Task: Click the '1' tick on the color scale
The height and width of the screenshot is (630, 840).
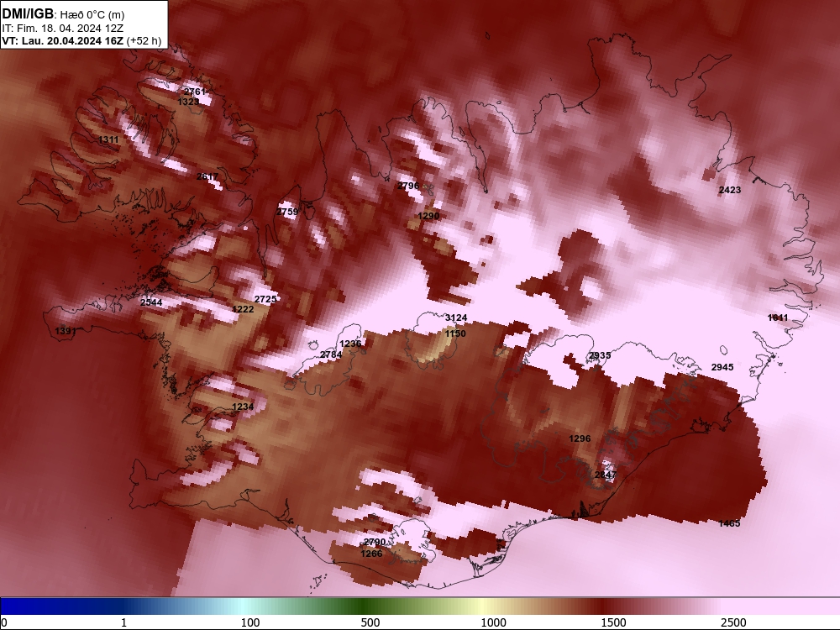Action: click(123, 622)
